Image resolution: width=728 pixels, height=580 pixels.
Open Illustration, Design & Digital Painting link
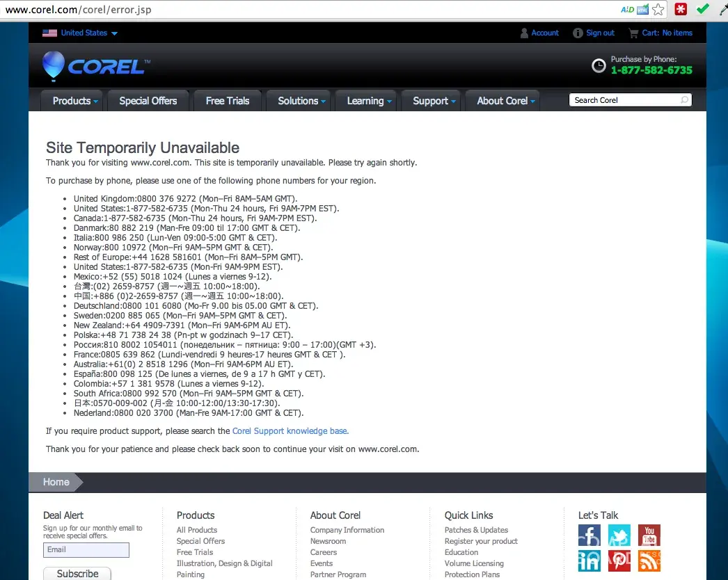(x=224, y=569)
